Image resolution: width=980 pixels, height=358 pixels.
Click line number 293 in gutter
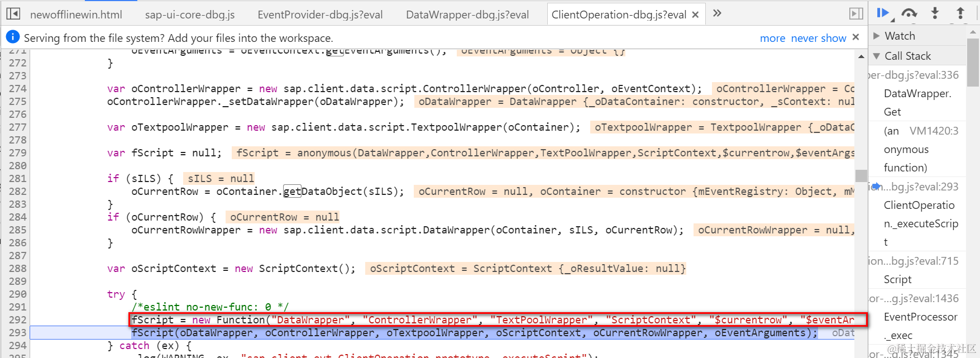point(17,332)
